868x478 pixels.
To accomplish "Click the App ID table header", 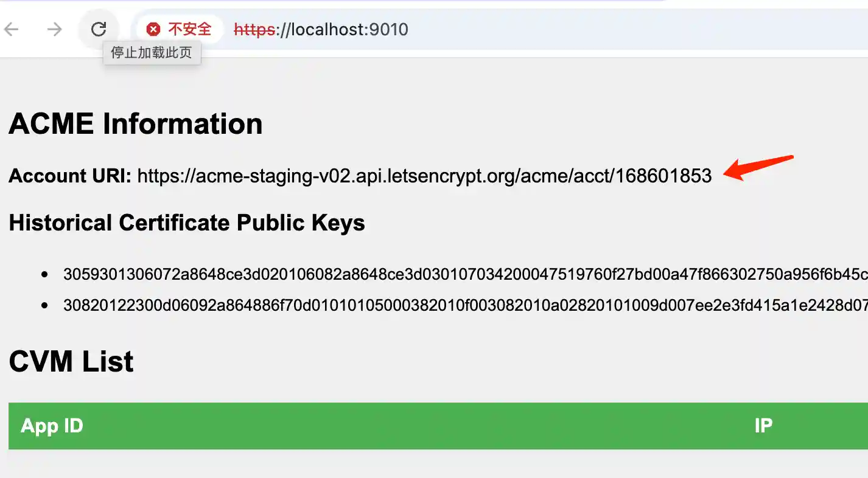I will pos(52,426).
